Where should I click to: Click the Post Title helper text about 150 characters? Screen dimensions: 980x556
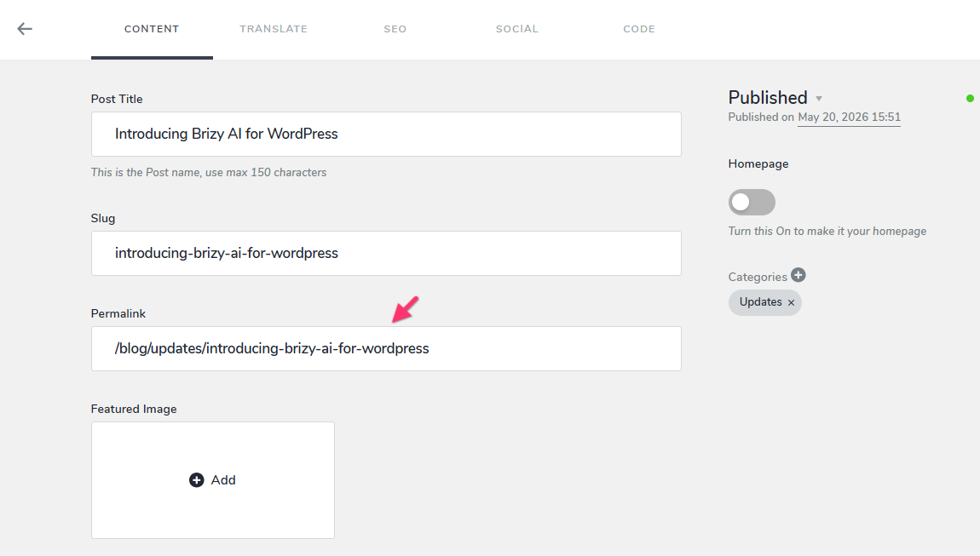tap(209, 173)
